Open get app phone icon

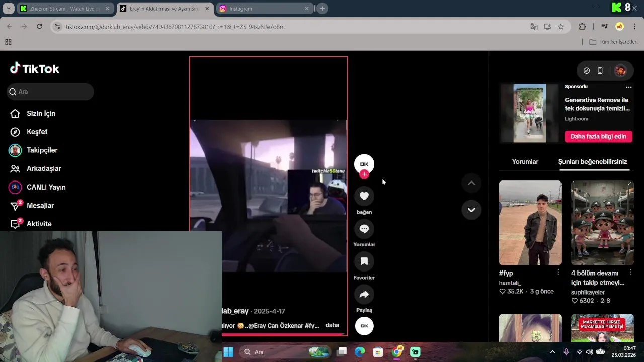(600, 71)
